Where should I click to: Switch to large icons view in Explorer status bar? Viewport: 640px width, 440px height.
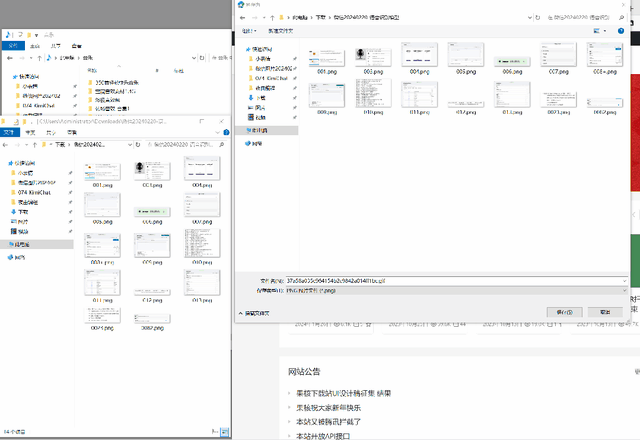click(x=224, y=431)
